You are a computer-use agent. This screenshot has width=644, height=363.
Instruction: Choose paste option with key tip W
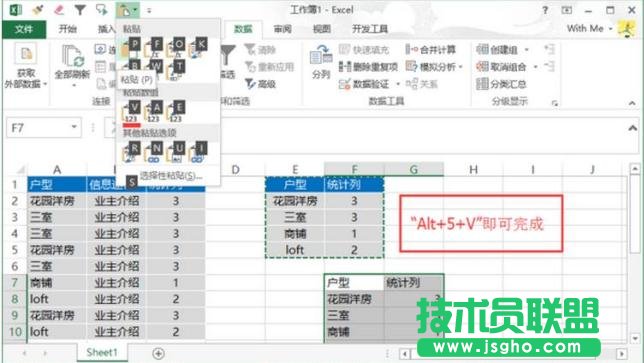pos(152,68)
